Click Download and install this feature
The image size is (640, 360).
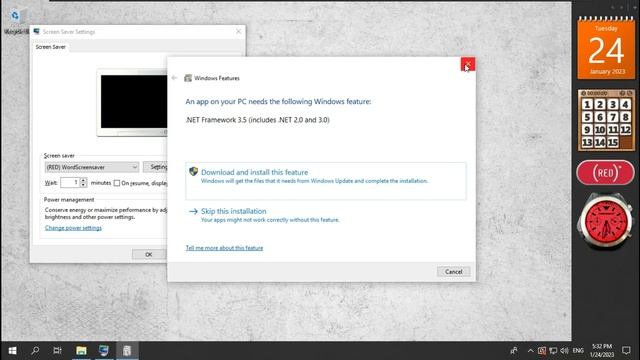pyautogui.click(x=325, y=181)
